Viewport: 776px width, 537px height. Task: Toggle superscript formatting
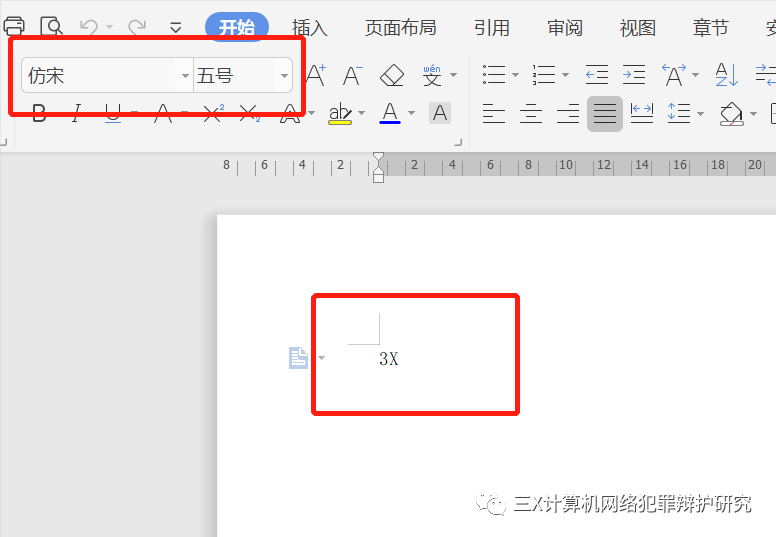(213, 113)
